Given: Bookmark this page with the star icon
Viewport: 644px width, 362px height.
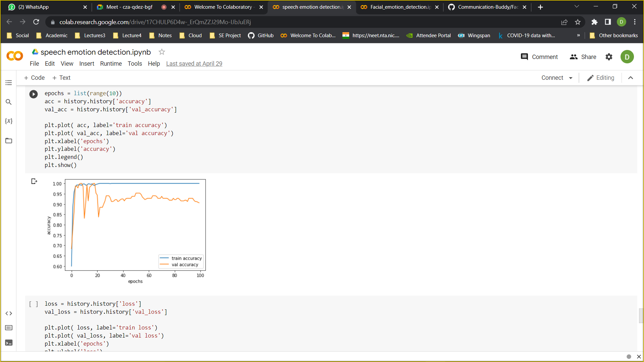Looking at the screenshot, I should 578,22.
